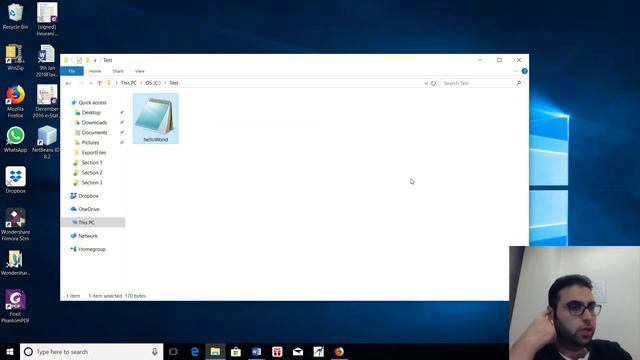Select the WinZip desktop icon

[x=15, y=58]
